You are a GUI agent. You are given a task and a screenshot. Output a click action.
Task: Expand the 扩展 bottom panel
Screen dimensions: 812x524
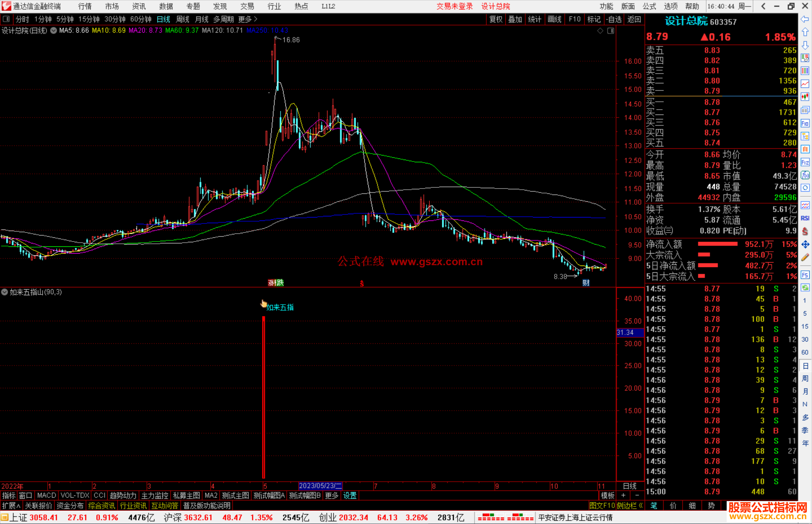[x=11, y=506]
